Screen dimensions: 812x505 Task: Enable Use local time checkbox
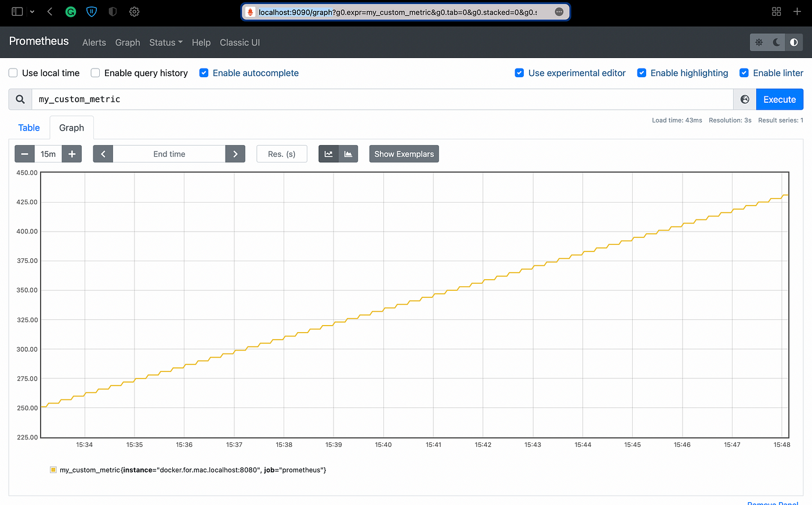coord(13,73)
